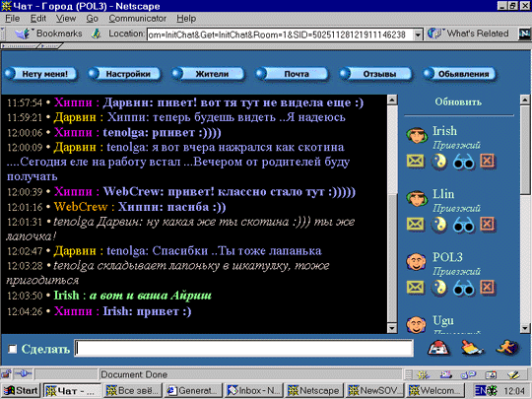Open the Location URL dropdown arrow
Viewport: 532px width, 399px height.
coord(418,34)
